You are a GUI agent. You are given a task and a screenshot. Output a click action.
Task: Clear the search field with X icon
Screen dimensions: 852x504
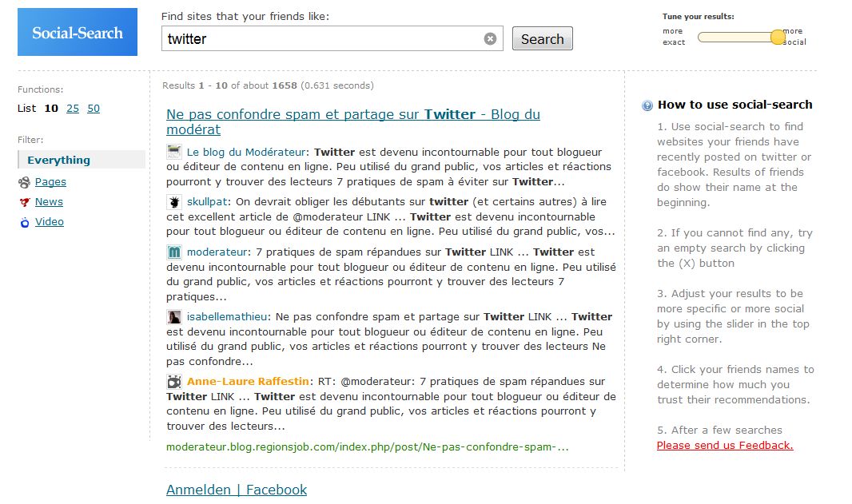click(x=490, y=38)
